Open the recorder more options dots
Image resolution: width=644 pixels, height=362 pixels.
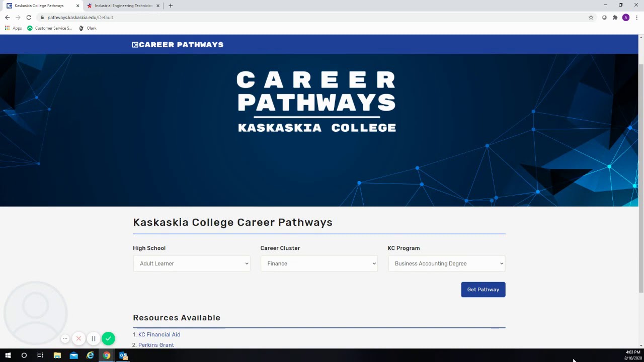pos(65,338)
